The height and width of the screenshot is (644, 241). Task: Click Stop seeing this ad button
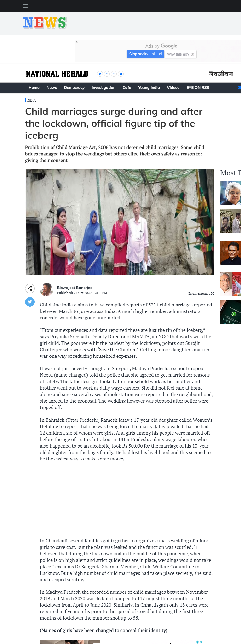pyautogui.click(x=145, y=54)
